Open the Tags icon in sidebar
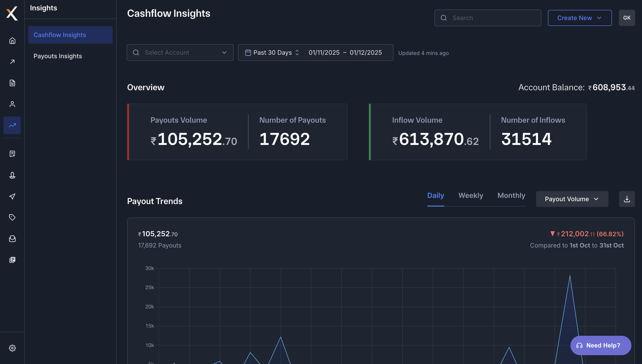 (x=12, y=217)
